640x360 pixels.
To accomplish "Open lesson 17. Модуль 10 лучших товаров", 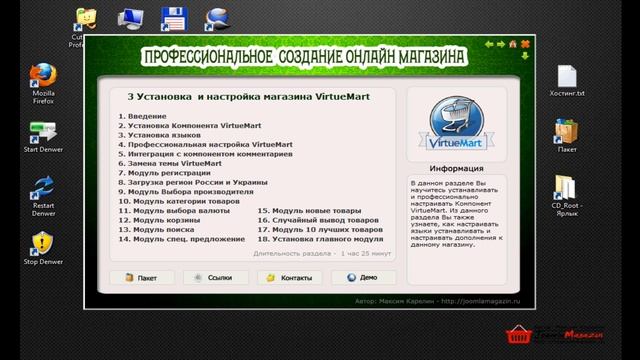I will pos(320,229).
